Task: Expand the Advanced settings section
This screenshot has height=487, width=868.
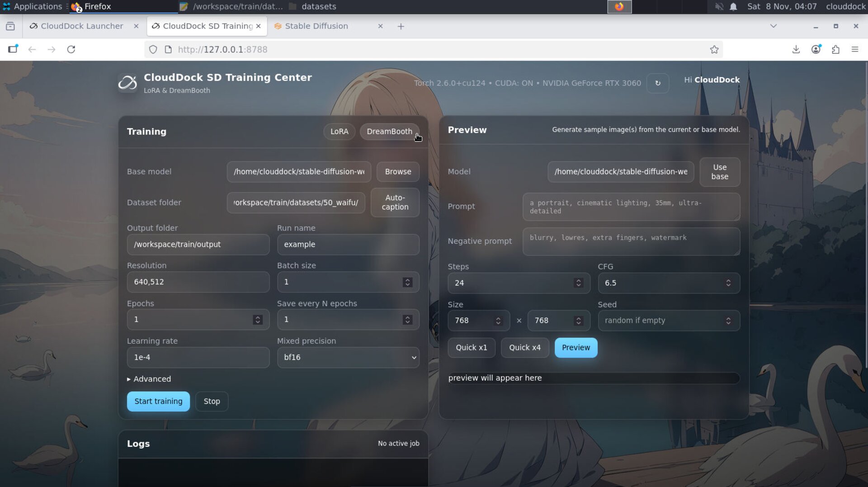Action: tap(149, 379)
